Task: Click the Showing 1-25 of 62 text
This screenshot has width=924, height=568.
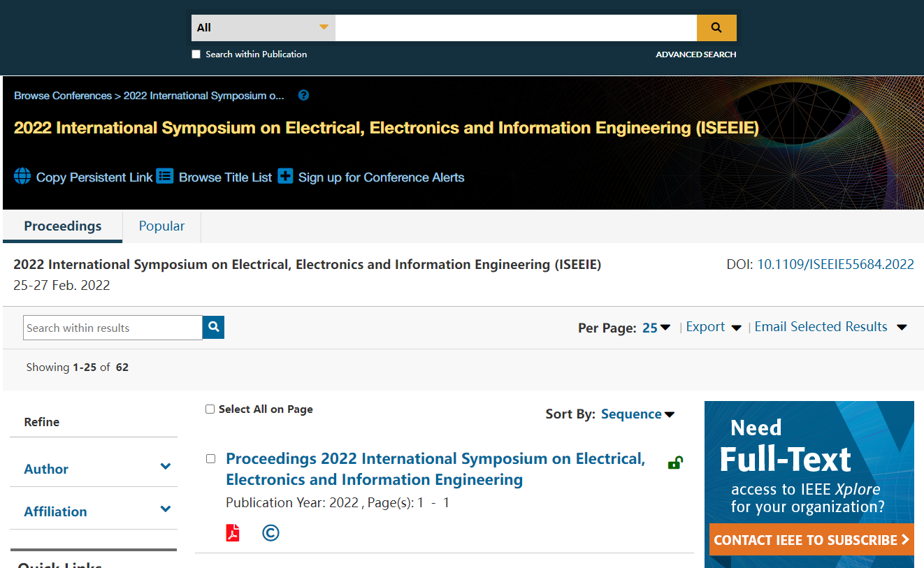Action: [78, 367]
